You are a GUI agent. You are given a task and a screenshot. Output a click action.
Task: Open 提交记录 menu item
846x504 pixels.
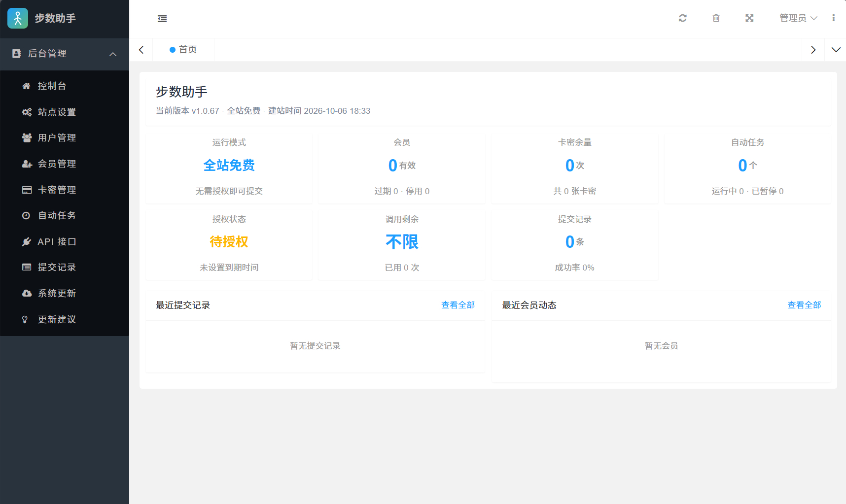pyautogui.click(x=65, y=268)
